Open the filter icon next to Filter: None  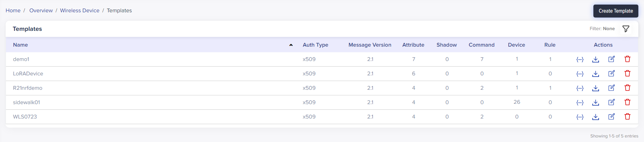(x=626, y=29)
